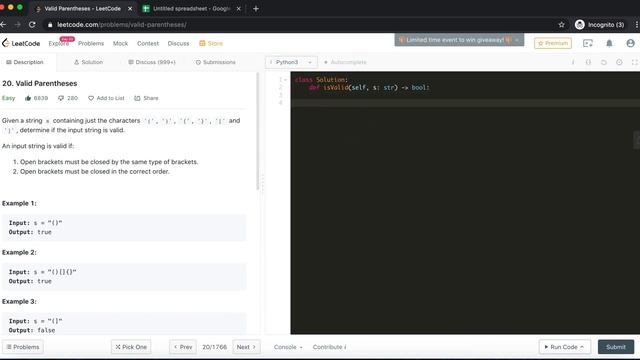Screen dimensions: 640x360
Task: Open the Discuss nav item
Action: click(178, 44)
